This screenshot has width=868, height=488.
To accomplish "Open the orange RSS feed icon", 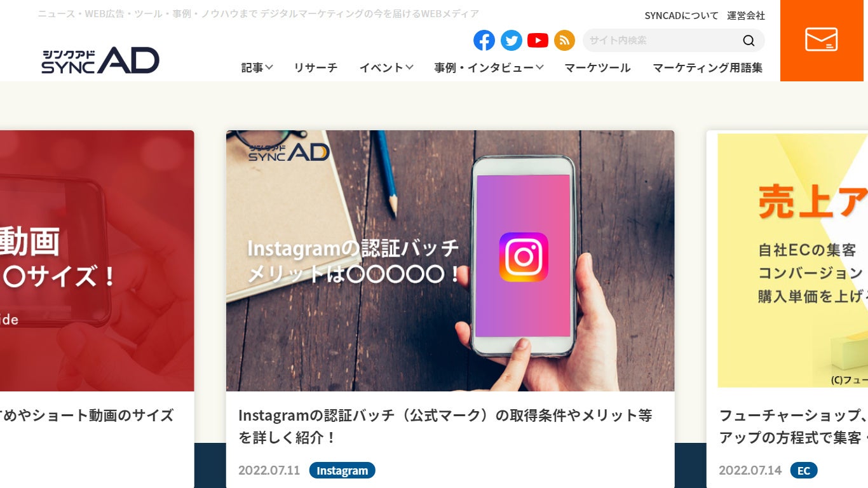I will (564, 41).
